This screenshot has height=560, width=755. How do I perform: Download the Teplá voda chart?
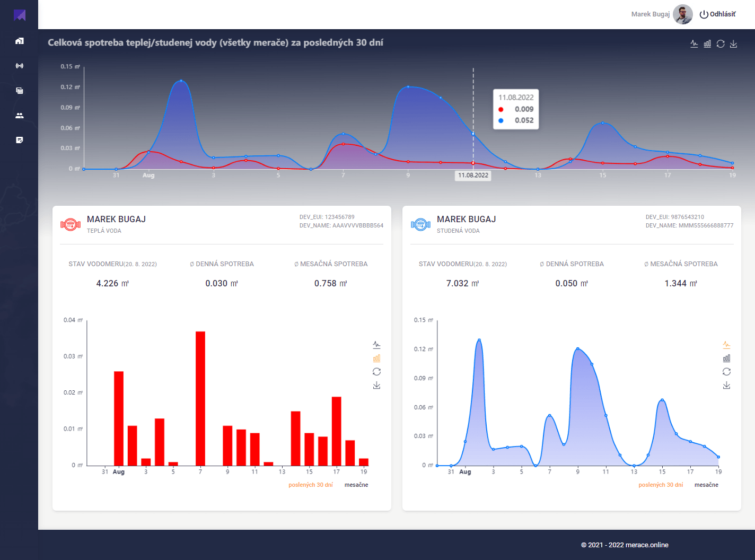(x=376, y=385)
